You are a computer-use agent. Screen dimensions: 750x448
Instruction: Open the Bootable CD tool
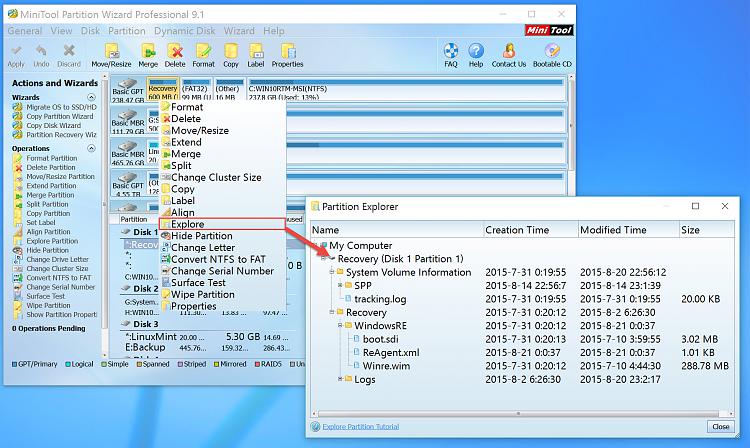pyautogui.click(x=552, y=55)
